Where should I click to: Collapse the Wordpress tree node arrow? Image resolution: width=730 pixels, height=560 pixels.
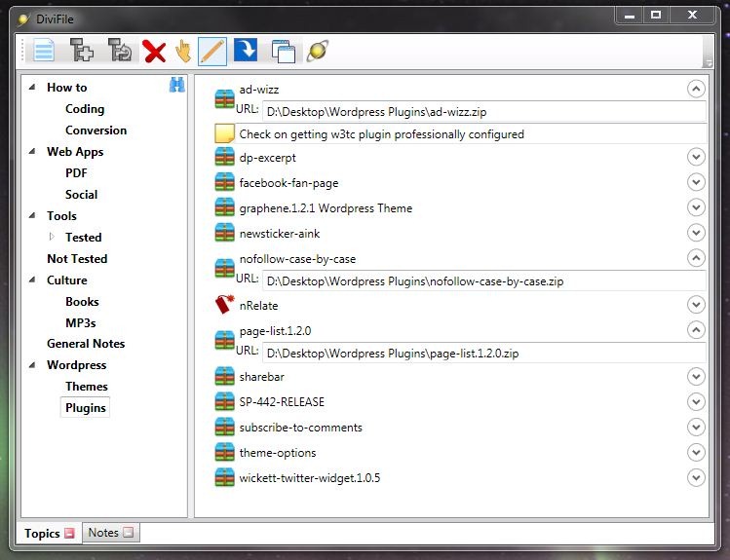[x=32, y=365]
